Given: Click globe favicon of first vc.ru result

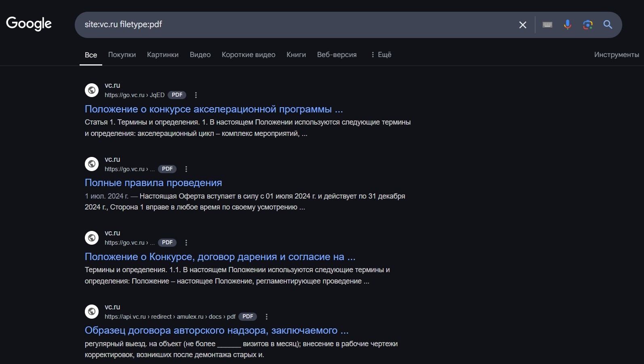Looking at the screenshot, I should (92, 90).
